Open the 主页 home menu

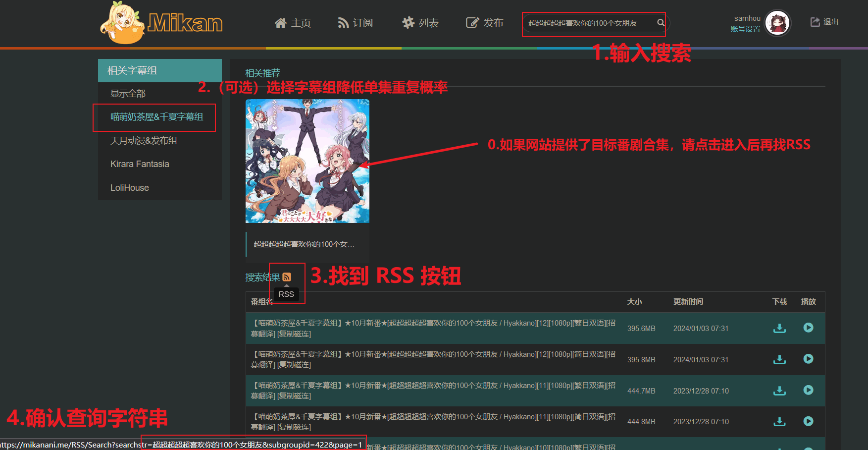point(293,23)
